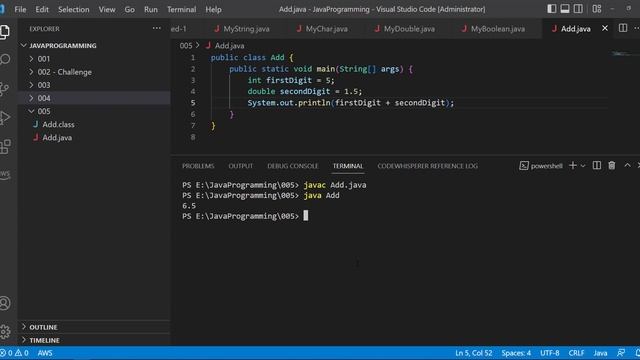
Task: Go to line via Ln 5, Col 52
Action: 473,353
